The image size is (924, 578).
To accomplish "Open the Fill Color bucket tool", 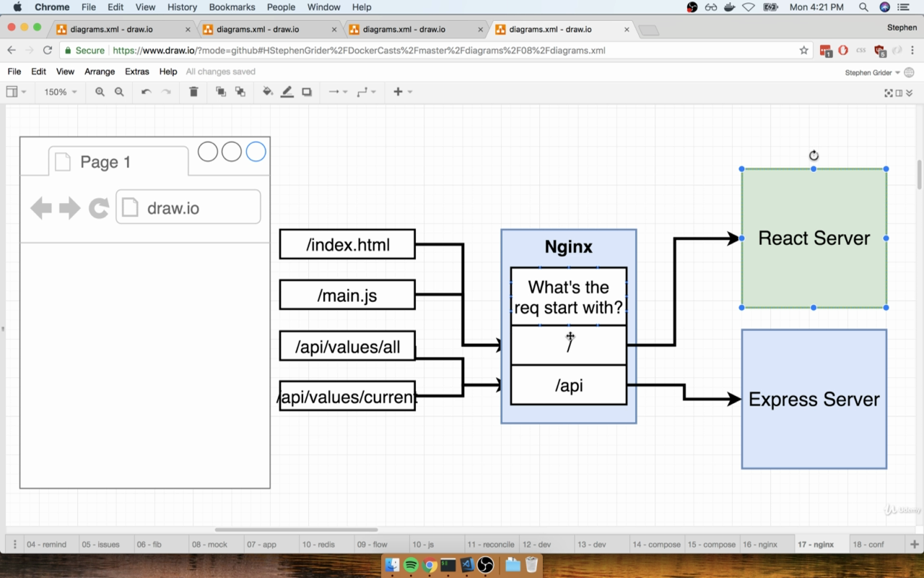I will [268, 92].
